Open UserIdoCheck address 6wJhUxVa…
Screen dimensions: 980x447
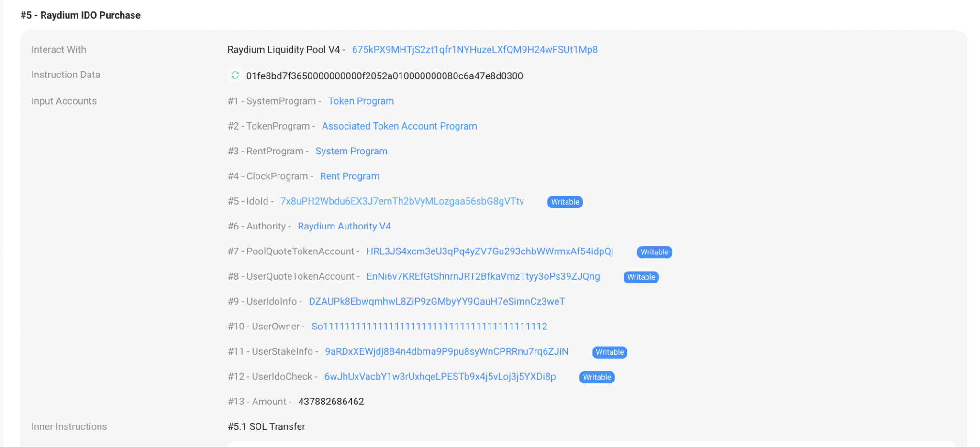[440, 377]
